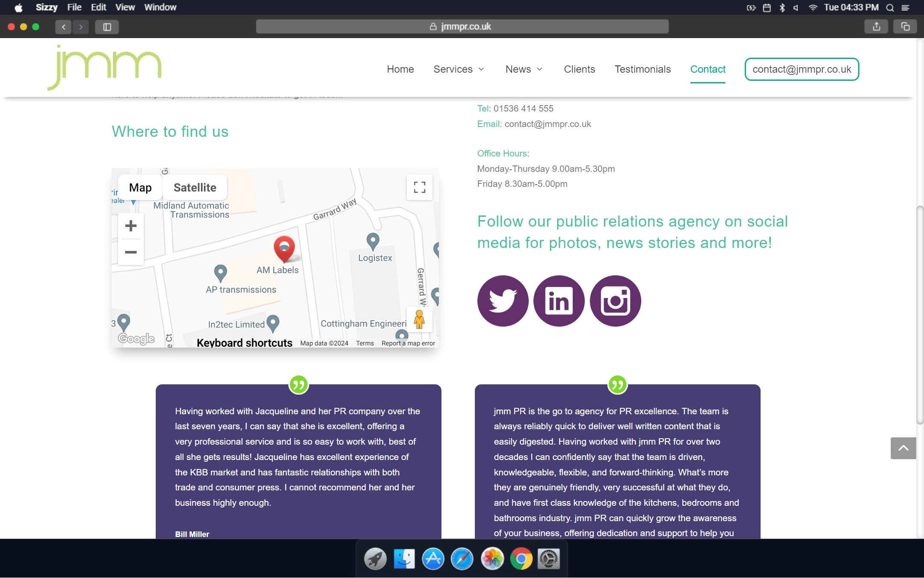
Task: Toggle the sidebar panel icon in toolbar
Action: pyautogui.click(x=107, y=27)
